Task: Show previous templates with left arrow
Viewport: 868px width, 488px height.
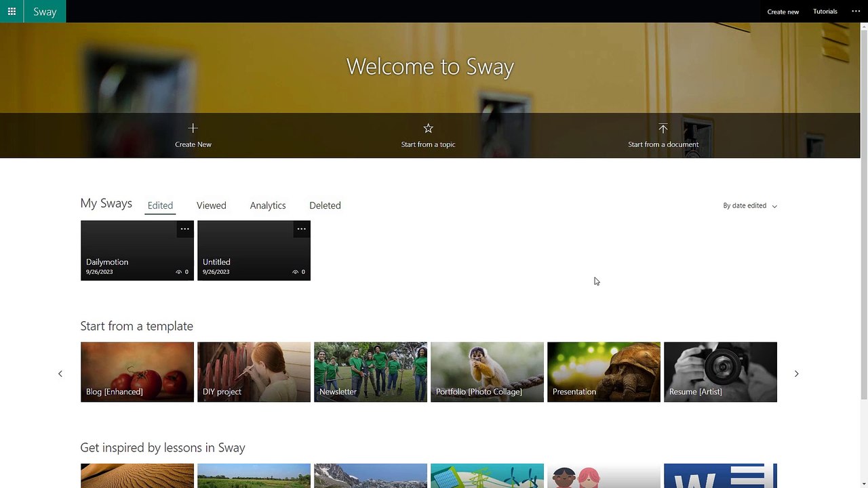Action: [60, 373]
